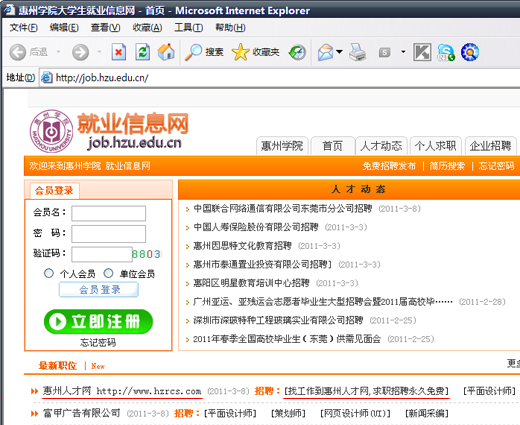
Task: Refresh the page with green arrows icon
Action: coord(143,52)
